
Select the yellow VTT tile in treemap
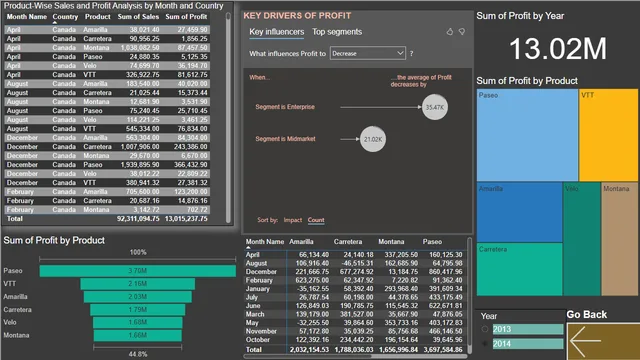(609, 135)
